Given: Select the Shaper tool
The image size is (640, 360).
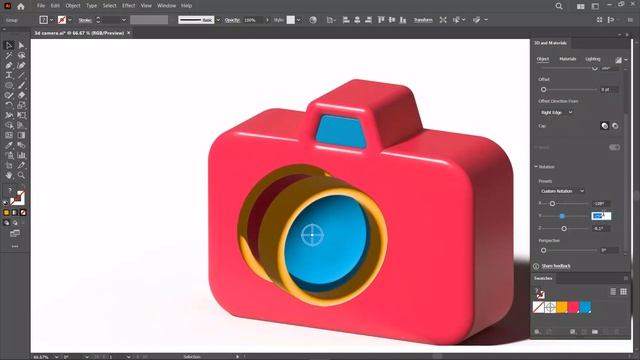Looking at the screenshot, I should pyautogui.click(x=9, y=95).
